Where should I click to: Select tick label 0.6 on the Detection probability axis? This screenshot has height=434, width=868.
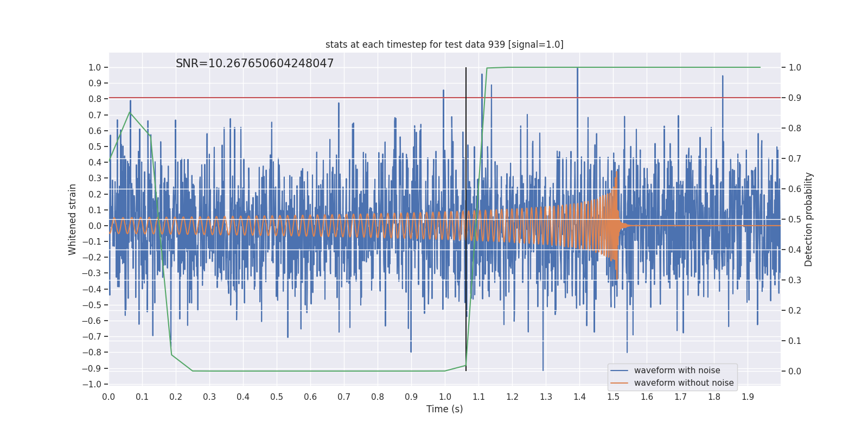[x=795, y=189]
